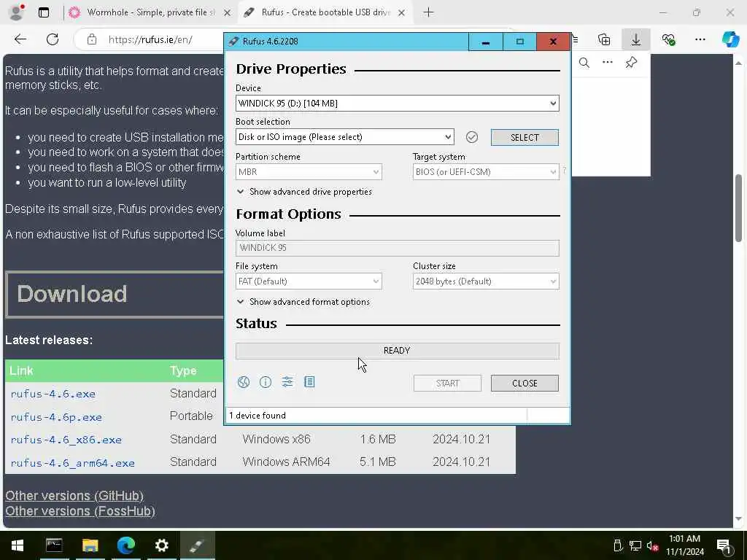Open Command Prompt from taskbar
The width and height of the screenshot is (747, 560).
(x=54, y=545)
